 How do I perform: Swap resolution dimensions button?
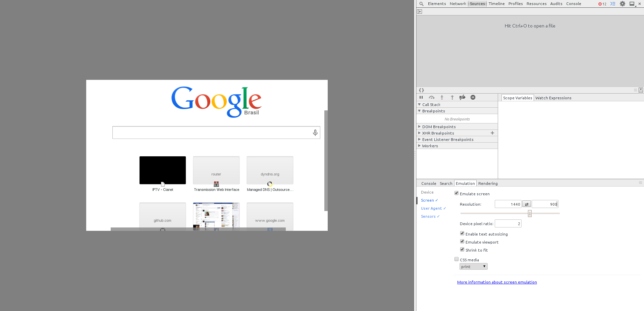click(527, 204)
